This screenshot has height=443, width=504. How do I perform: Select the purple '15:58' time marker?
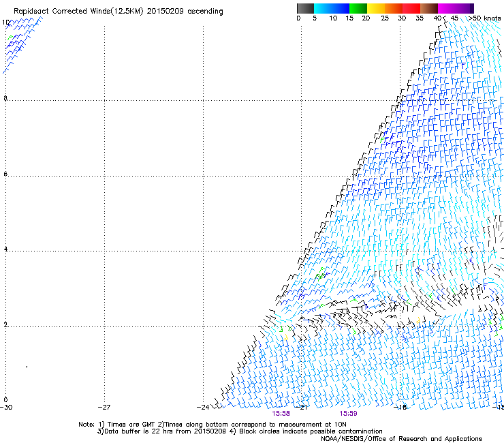pyautogui.click(x=281, y=414)
